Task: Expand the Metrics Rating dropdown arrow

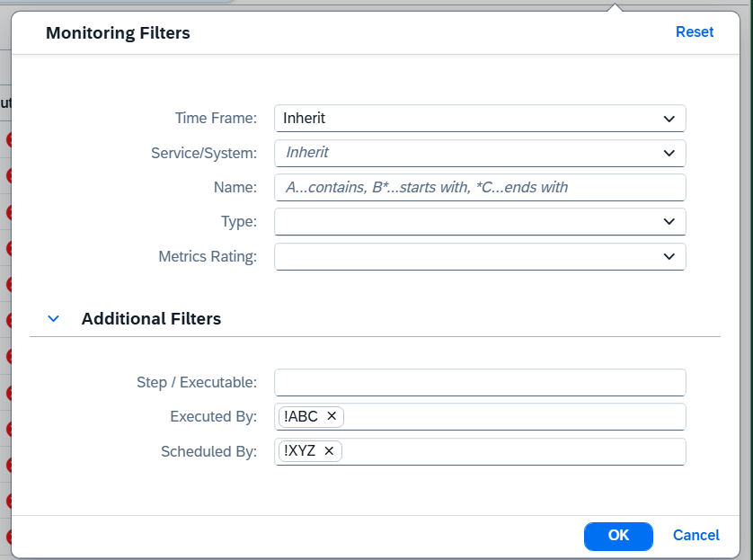Action: (669, 256)
